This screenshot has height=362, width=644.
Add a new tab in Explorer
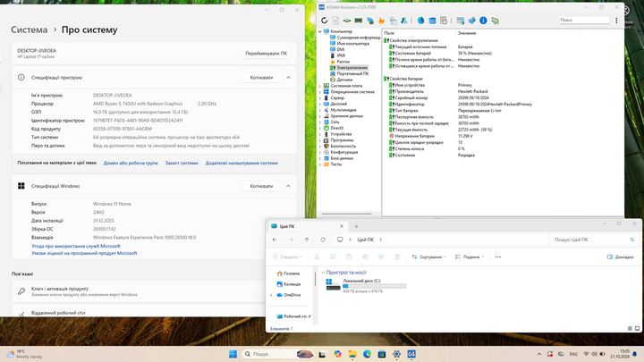click(356, 226)
